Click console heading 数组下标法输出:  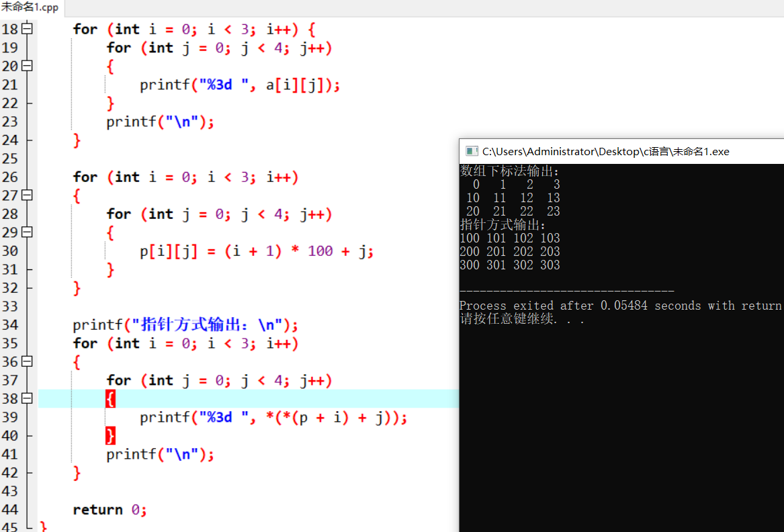point(509,171)
